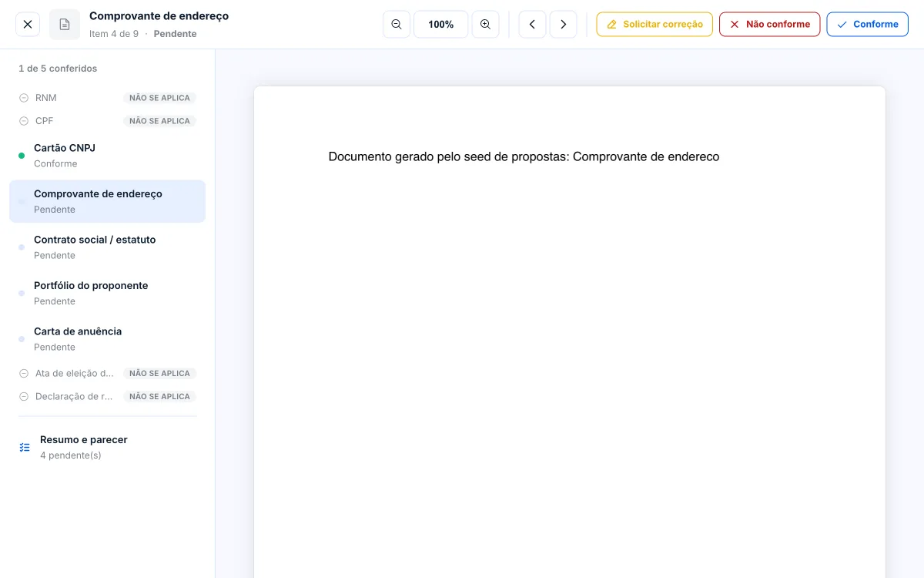Screen dimensions: 924x578
Task: Click the Pendente status in the header
Action: pos(175,34)
